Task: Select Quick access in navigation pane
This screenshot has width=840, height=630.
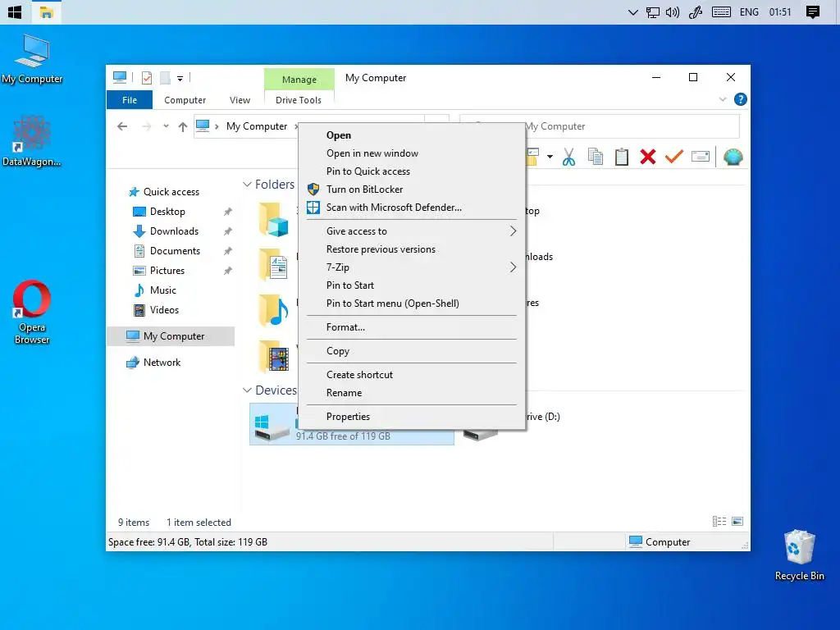Action: tap(171, 192)
